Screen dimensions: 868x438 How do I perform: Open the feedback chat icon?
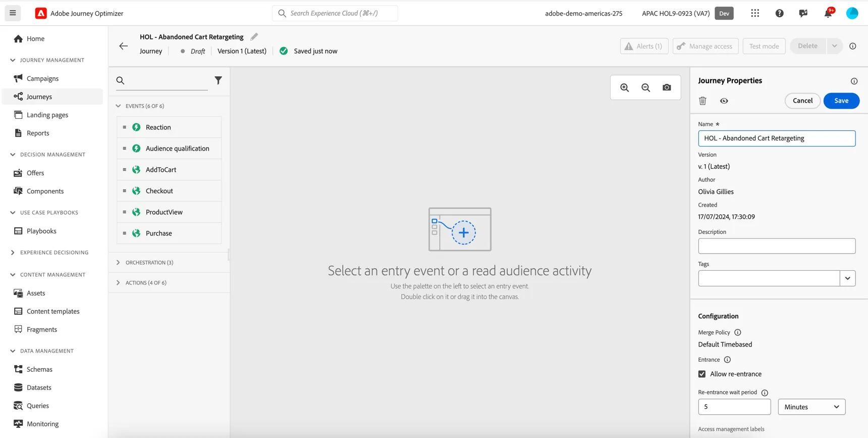[803, 13]
